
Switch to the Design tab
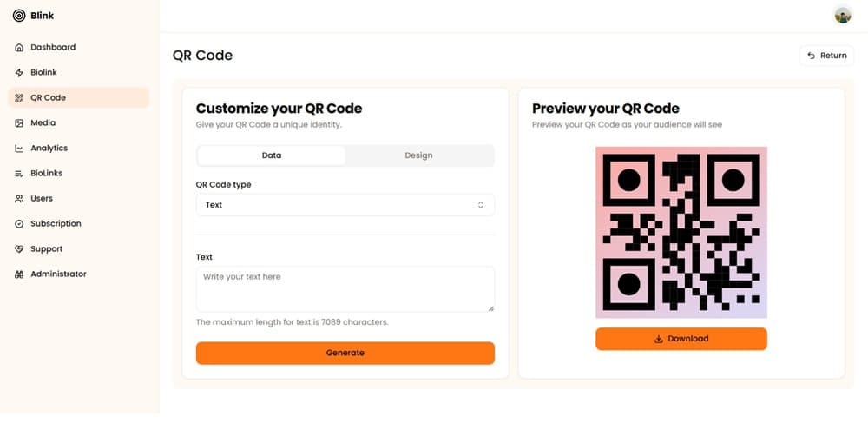pyautogui.click(x=418, y=155)
